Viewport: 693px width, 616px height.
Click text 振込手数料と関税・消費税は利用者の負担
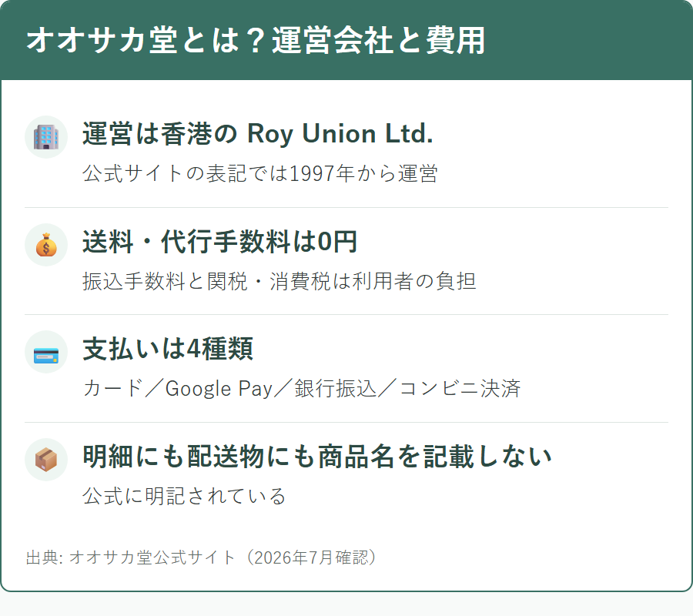click(x=280, y=282)
